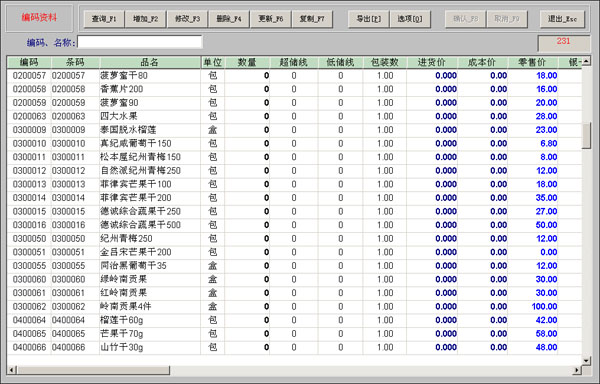Click the vertical scrollbar thumb
This screenshot has height=384, width=600.
pos(586,135)
